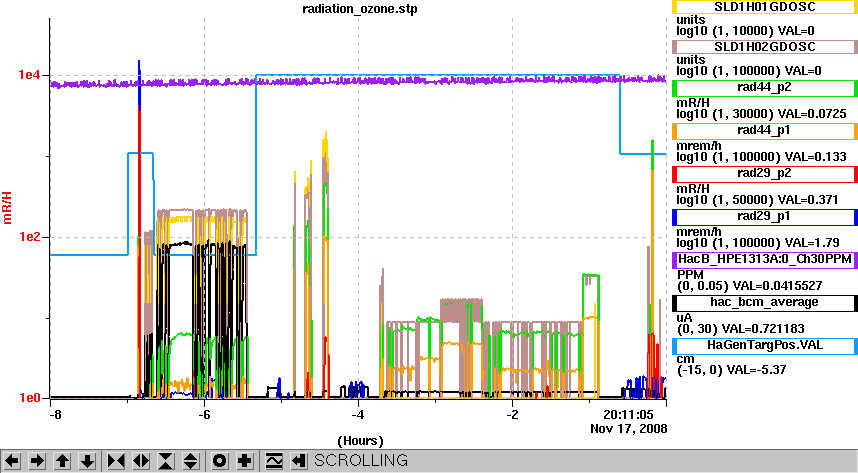Select the rad44_p1 legend entry

(764, 131)
